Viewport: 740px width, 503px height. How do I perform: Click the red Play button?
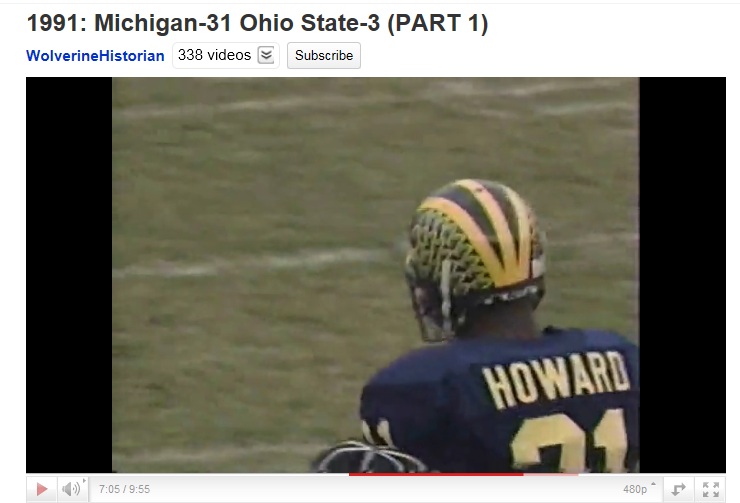pos(42,489)
